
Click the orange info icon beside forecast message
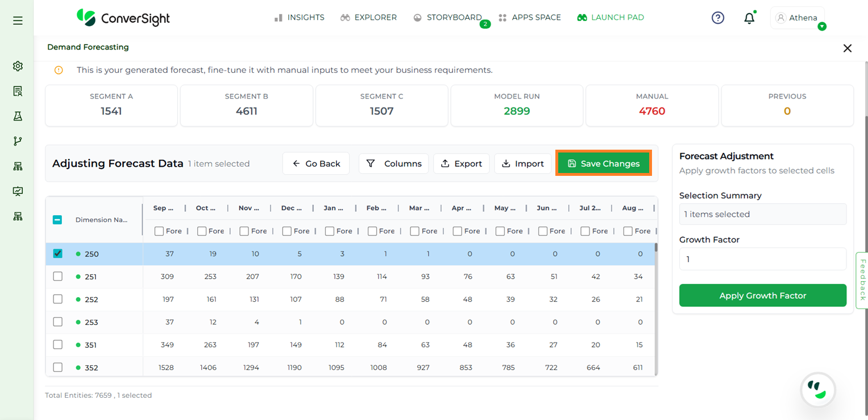[59, 70]
